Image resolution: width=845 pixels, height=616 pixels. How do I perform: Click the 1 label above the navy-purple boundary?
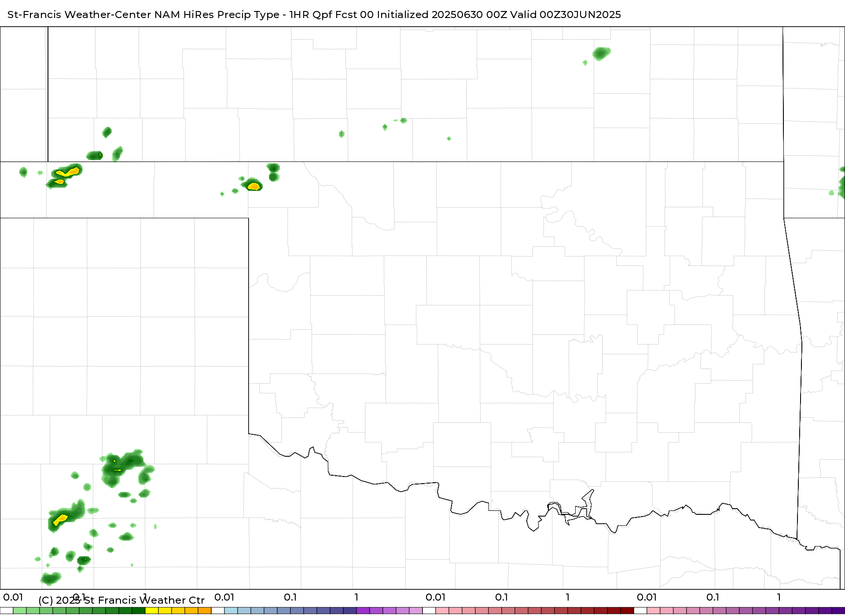click(356, 598)
